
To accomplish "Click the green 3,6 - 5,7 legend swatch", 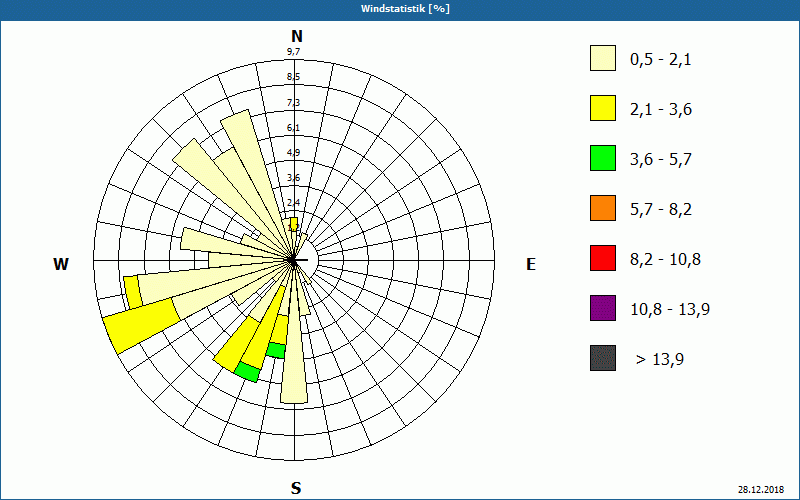I will coord(603,158).
